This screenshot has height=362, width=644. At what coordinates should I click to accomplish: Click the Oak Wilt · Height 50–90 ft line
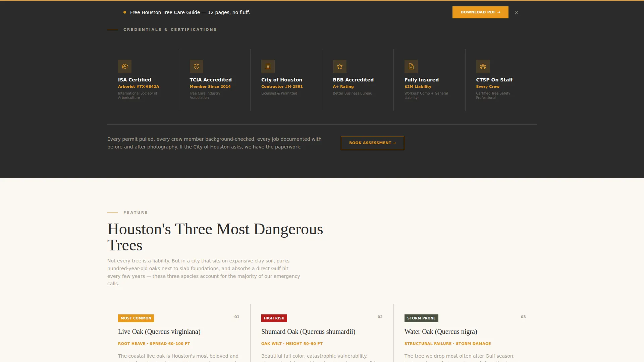(x=292, y=344)
